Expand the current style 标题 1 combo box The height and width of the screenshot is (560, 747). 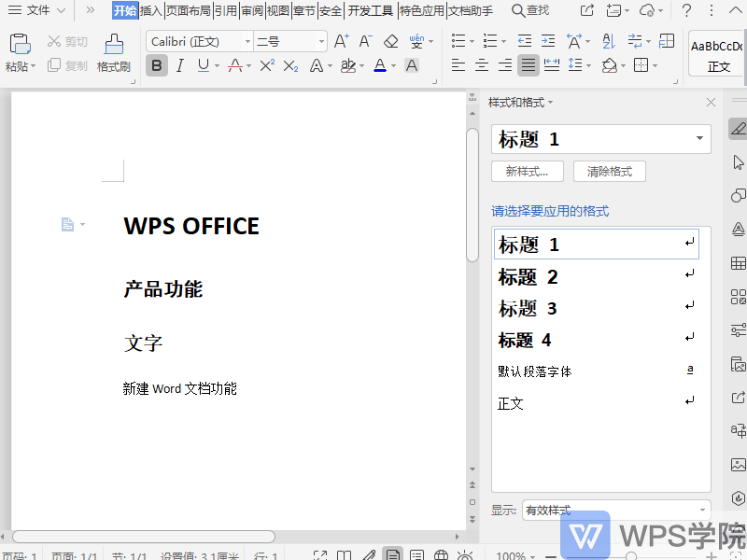pyautogui.click(x=699, y=138)
